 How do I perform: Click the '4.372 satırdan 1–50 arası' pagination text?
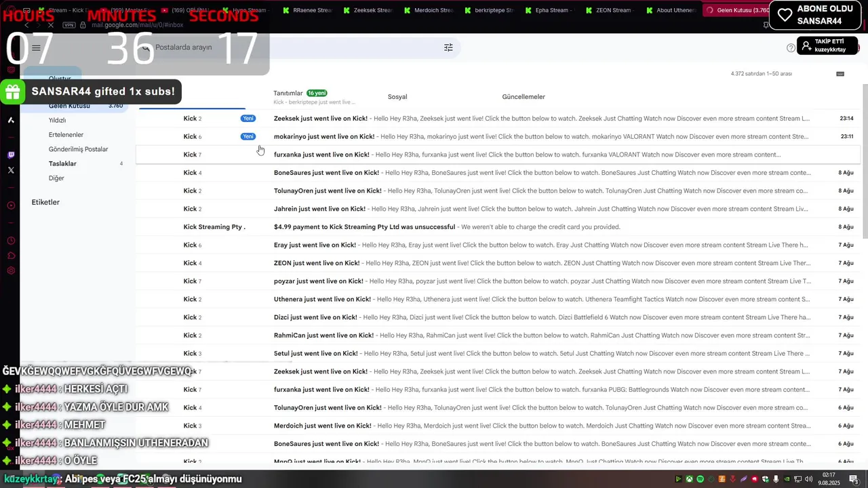coord(761,73)
